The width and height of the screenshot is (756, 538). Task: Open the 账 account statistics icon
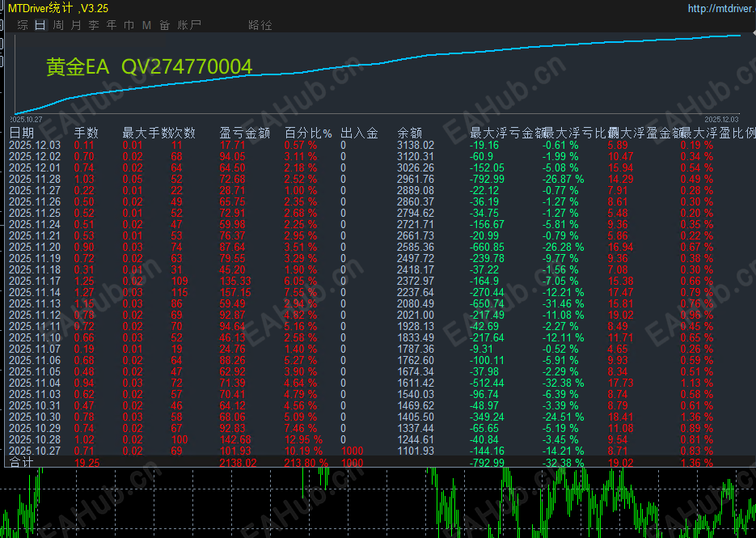pos(183,25)
